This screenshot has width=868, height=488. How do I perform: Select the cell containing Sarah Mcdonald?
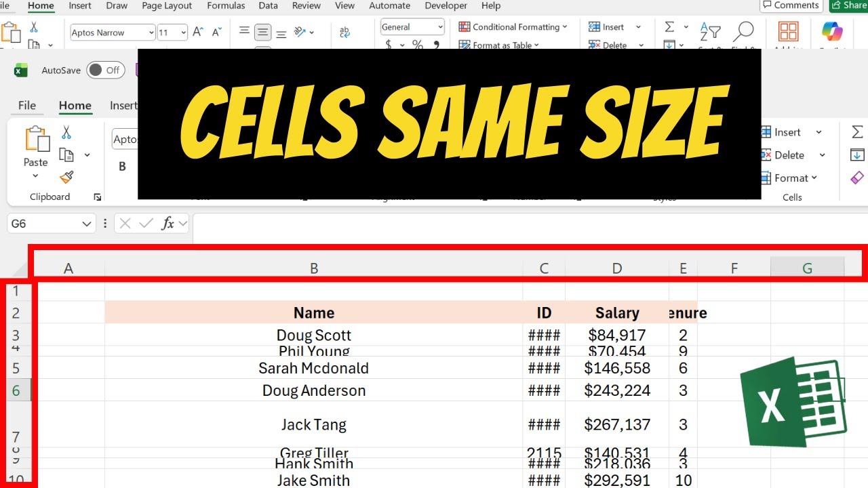click(314, 368)
